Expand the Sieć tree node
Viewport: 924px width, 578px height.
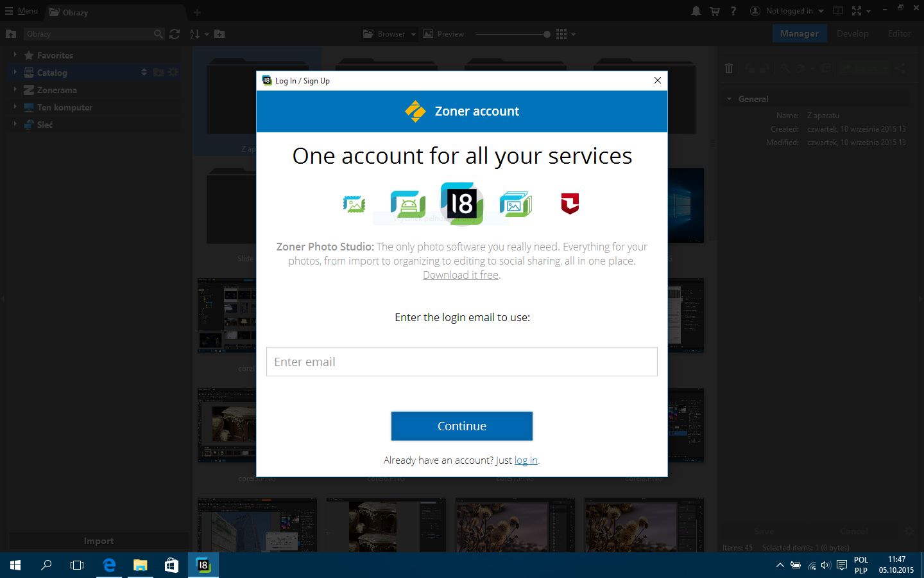click(15, 125)
